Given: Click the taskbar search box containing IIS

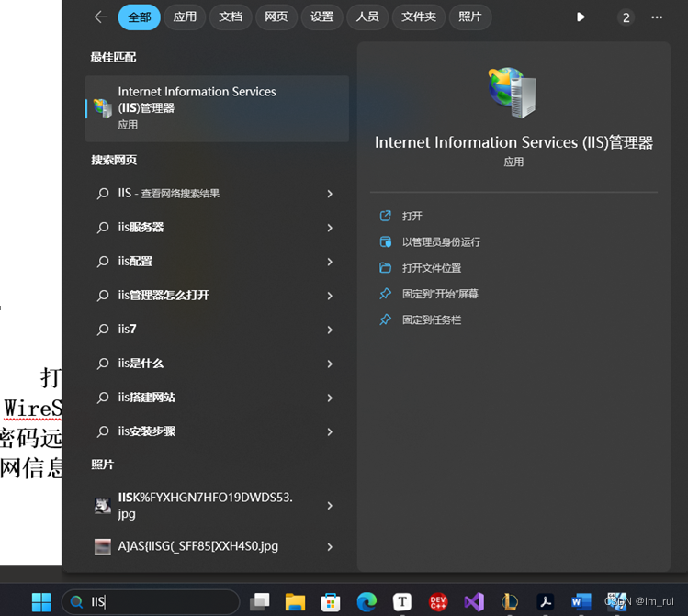Looking at the screenshot, I should tap(151, 602).
